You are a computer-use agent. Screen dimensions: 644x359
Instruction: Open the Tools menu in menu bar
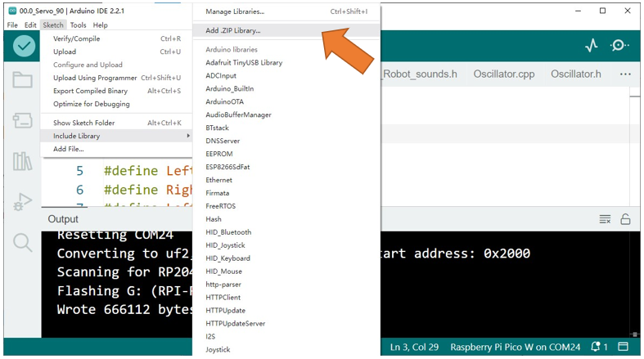click(x=78, y=25)
